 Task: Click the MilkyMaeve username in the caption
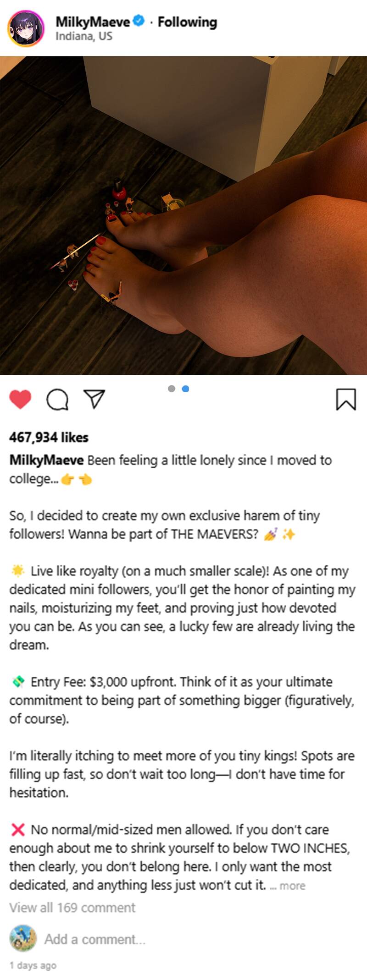pyautogui.click(x=46, y=460)
